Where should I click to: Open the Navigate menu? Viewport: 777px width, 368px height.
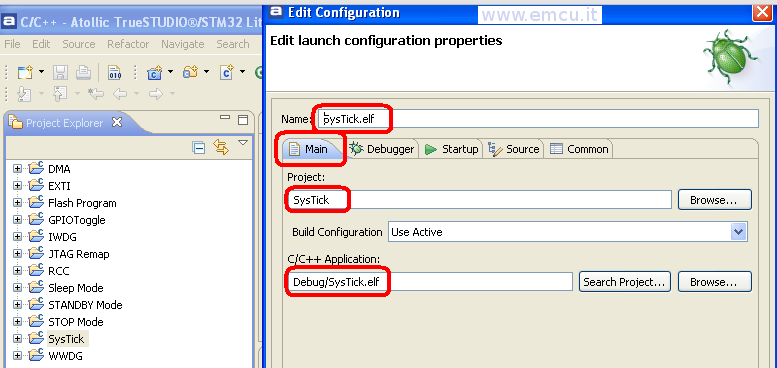183,44
